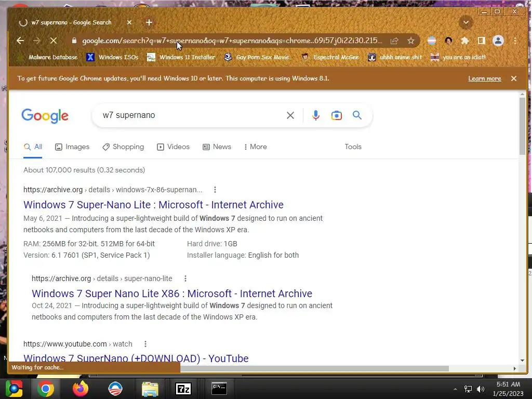The height and width of the screenshot is (399, 532).
Task: Switch to the Images tab
Action: click(72, 147)
